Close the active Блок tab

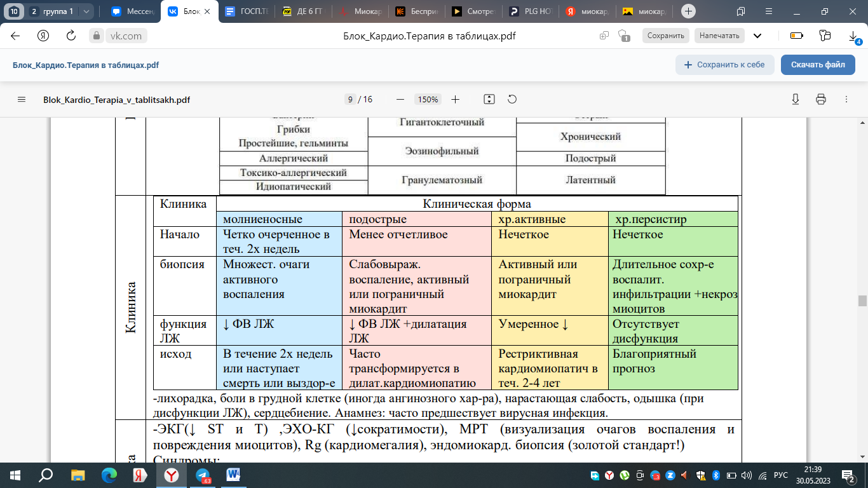point(207,11)
